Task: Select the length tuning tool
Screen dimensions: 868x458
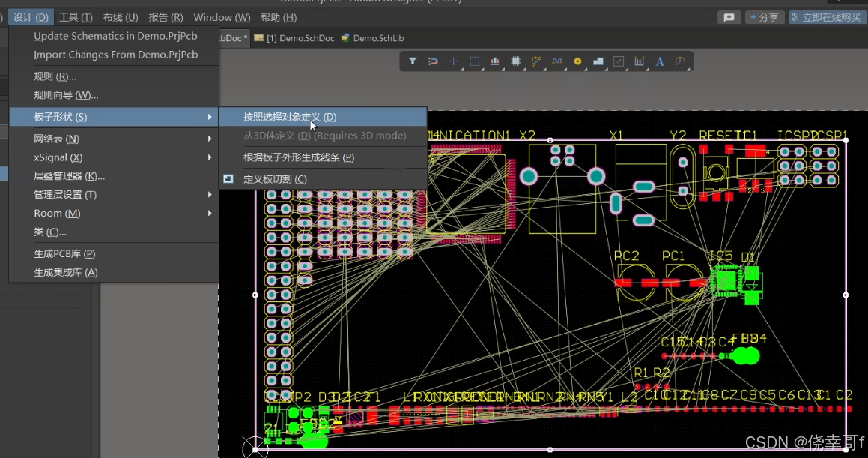Action: (x=557, y=61)
